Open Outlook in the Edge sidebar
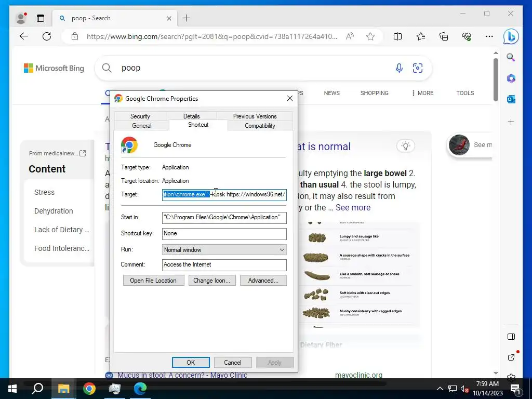Image resolution: width=532 pixels, height=399 pixels. coord(511,99)
